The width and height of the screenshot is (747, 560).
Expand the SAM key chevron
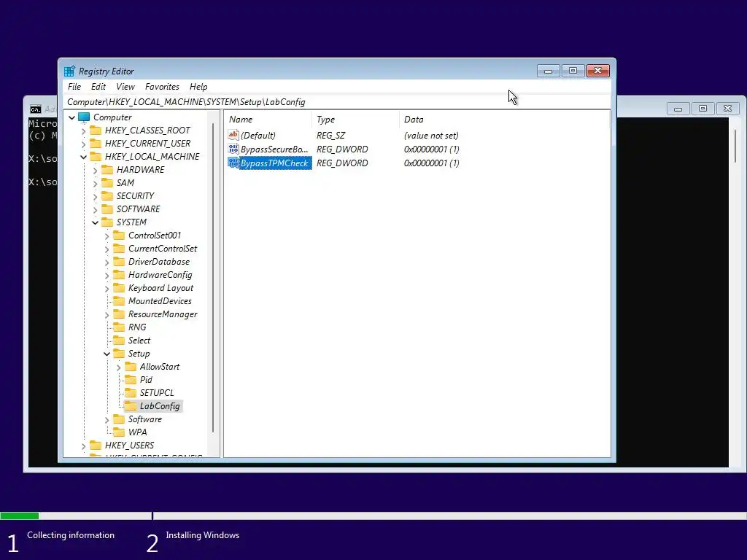(x=96, y=183)
